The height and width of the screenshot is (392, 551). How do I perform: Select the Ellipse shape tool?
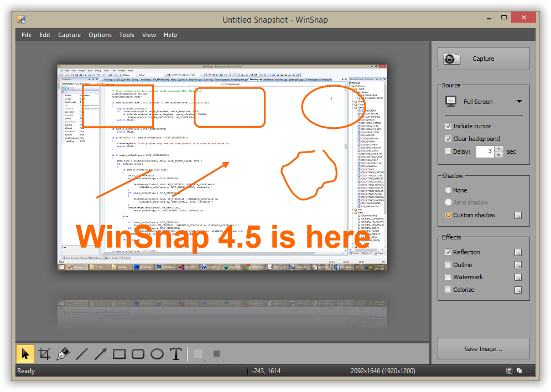coord(157,354)
